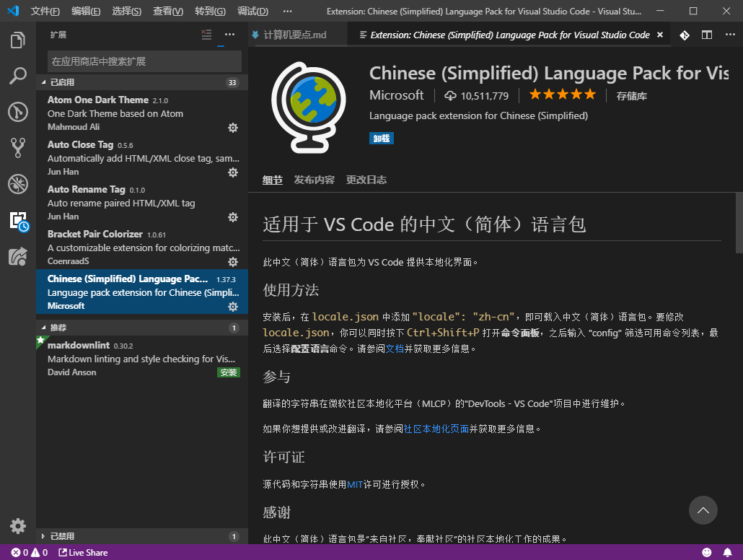Open settings gear for Auto Close Tag
This screenshot has width=743, height=560.
coord(233,172)
